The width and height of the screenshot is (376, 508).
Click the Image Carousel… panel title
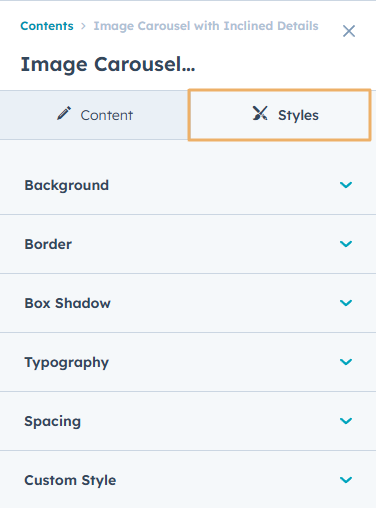[x=108, y=64]
